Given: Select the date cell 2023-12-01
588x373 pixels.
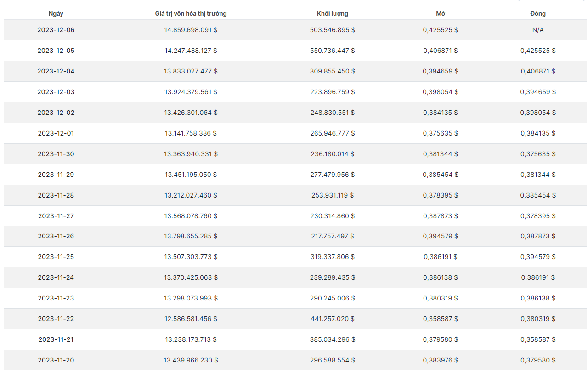Looking at the screenshot, I should coord(56,133).
